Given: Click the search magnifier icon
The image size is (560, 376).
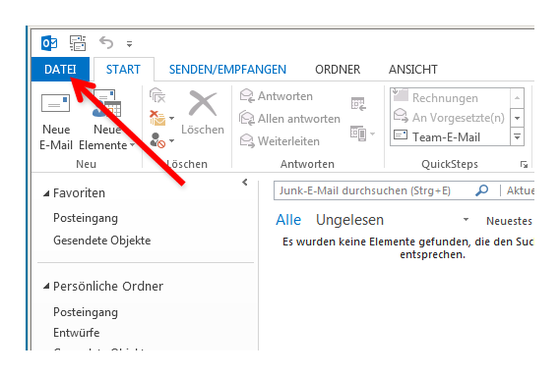Looking at the screenshot, I should point(482,190).
